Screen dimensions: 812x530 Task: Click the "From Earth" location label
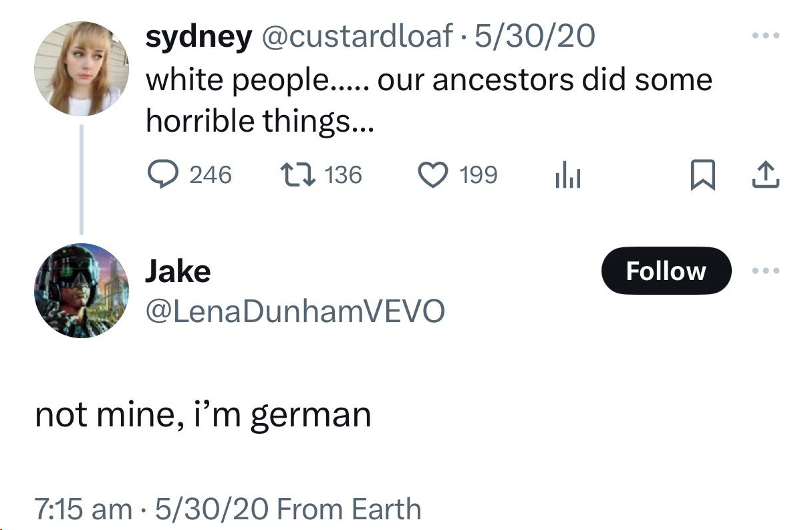348,509
